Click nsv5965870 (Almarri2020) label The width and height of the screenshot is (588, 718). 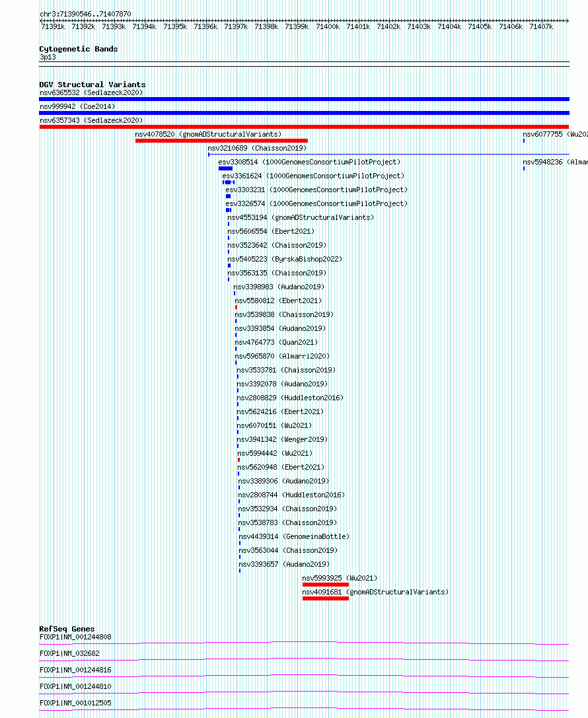pyautogui.click(x=282, y=356)
